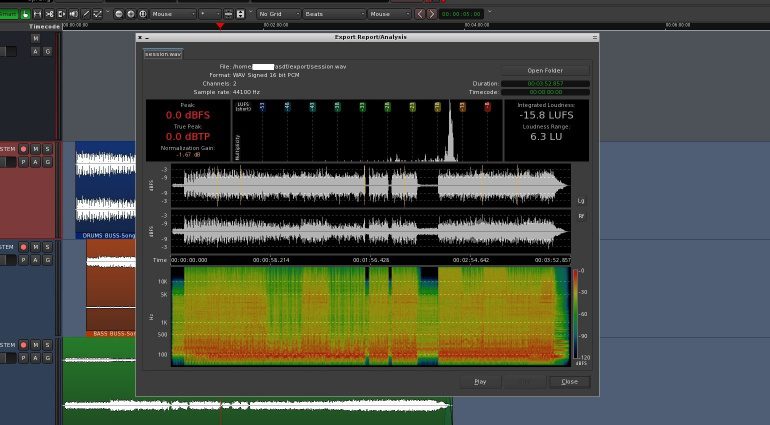Viewport: 770px width, 425px height.
Task: Jump to next marker arrow button
Action: 432,14
